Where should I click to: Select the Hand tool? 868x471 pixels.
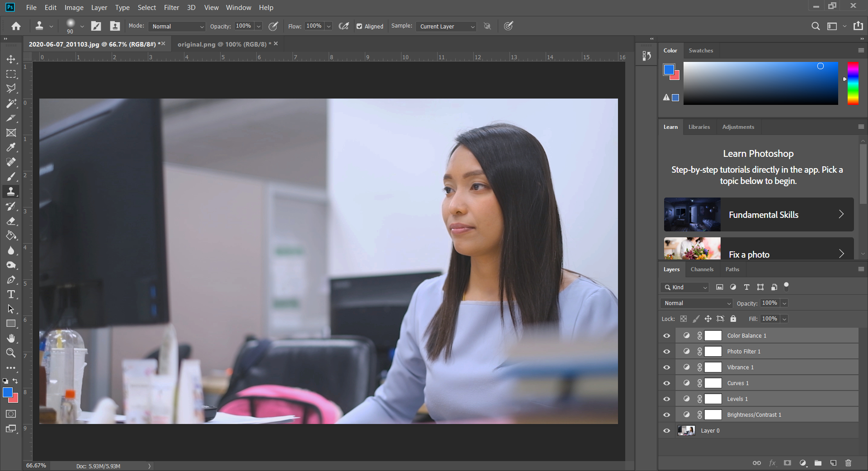(11, 338)
